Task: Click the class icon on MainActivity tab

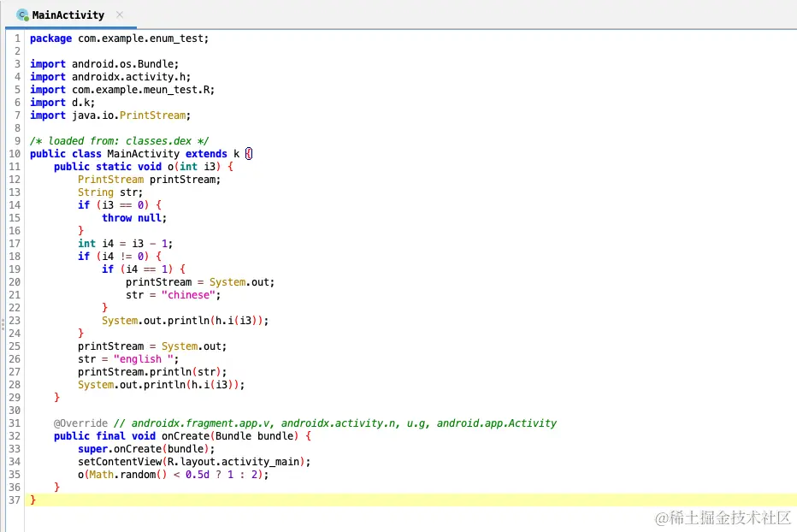Action: 22,15
